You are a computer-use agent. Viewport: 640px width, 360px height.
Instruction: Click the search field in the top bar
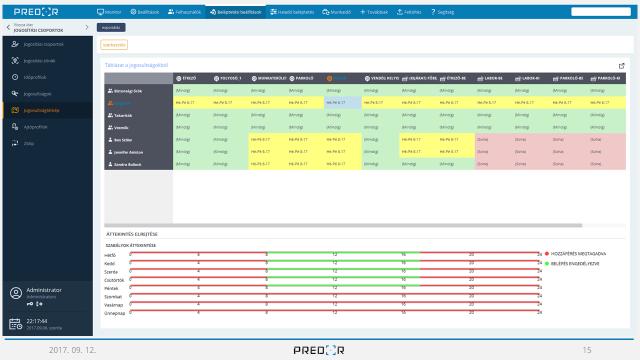tap(601, 11)
